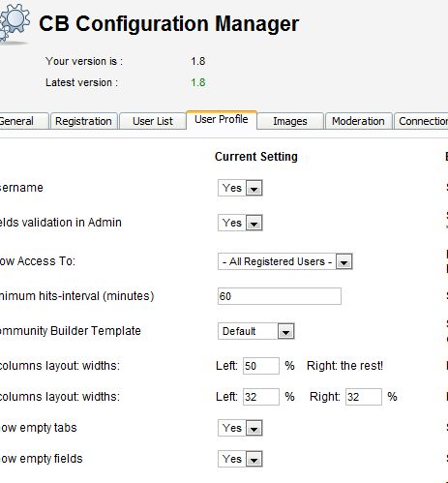Click the Left width field showing 50
This screenshot has width=448, height=483.
(261, 366)
